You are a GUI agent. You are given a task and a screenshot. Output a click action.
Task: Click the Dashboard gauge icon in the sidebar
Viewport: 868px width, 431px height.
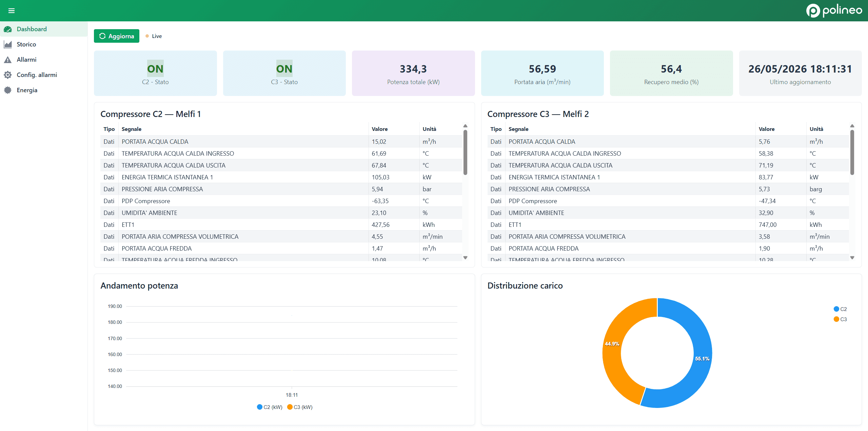pos(8,30)
